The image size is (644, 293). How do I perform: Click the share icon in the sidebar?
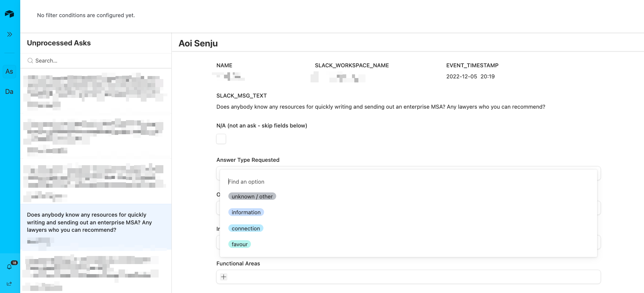[9, 284]
